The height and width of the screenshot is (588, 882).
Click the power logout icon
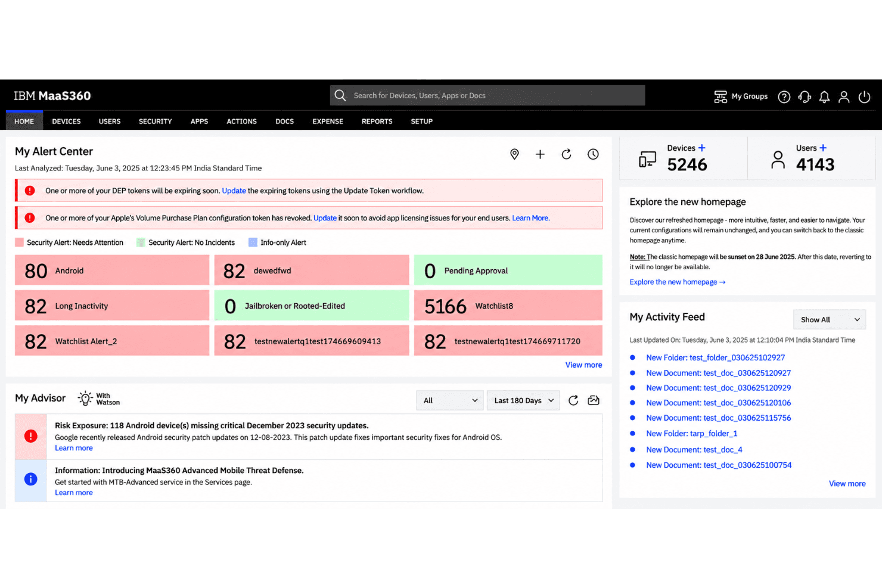864,97
